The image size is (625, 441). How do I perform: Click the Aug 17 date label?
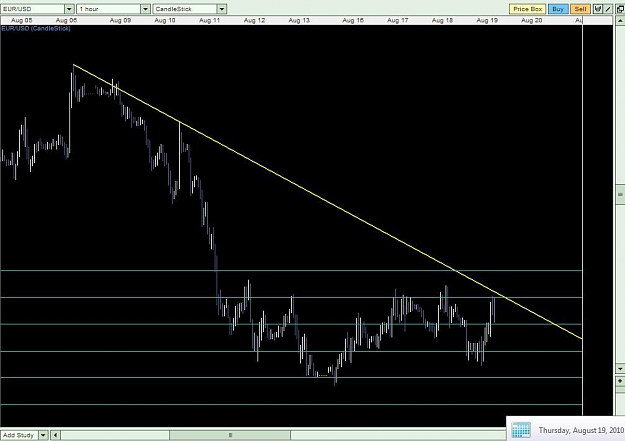click(398, 20)
